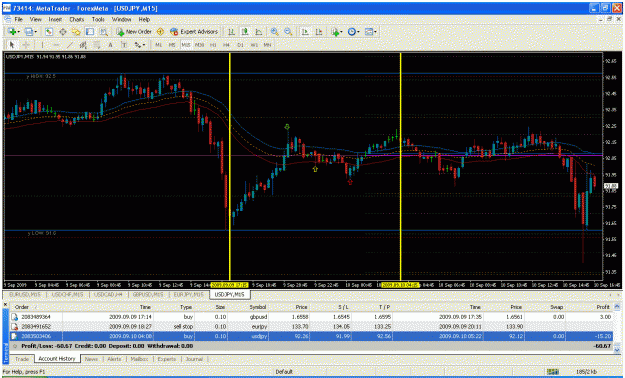Open the New Chart tool
625x378 pixels.
tap(12, 32)
